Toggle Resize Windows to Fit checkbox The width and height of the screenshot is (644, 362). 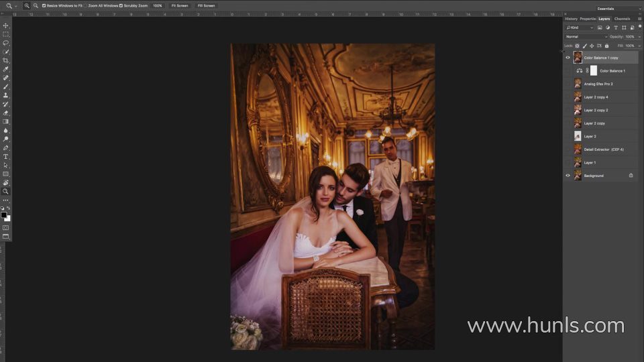point(44,6)
